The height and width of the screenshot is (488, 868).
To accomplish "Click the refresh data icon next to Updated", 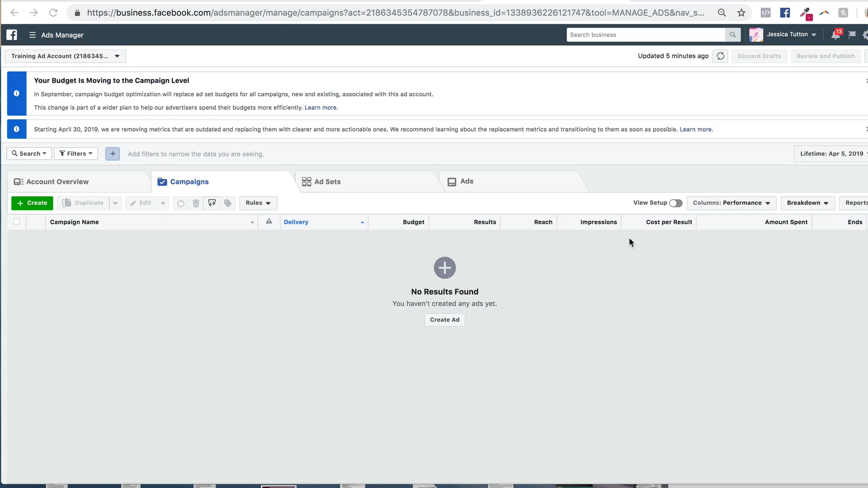I will pyautogui.click(x=720, y=56).
